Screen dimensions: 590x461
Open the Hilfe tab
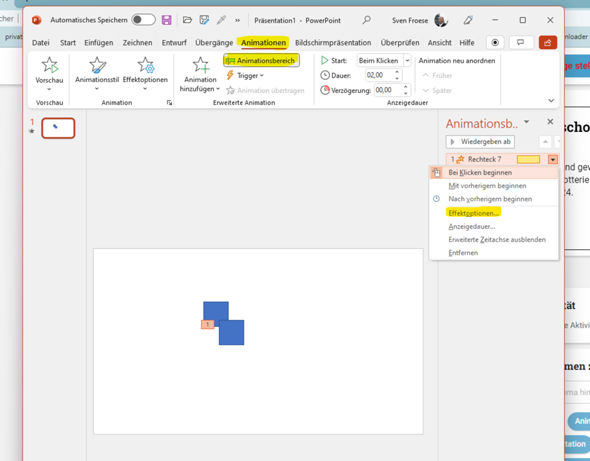(467, 43)
